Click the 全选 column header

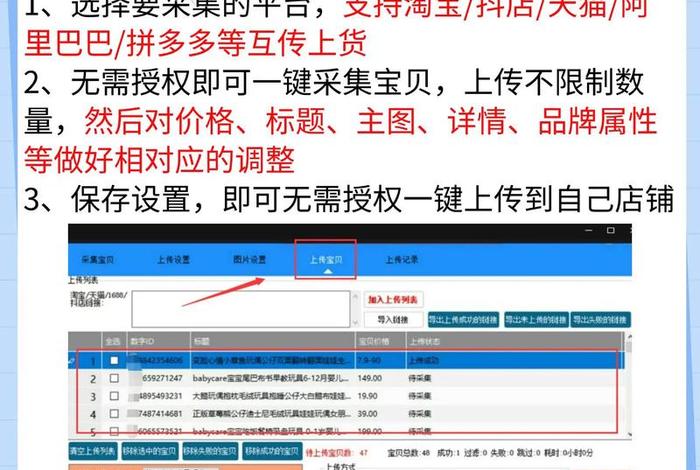(x=113, y=341)
